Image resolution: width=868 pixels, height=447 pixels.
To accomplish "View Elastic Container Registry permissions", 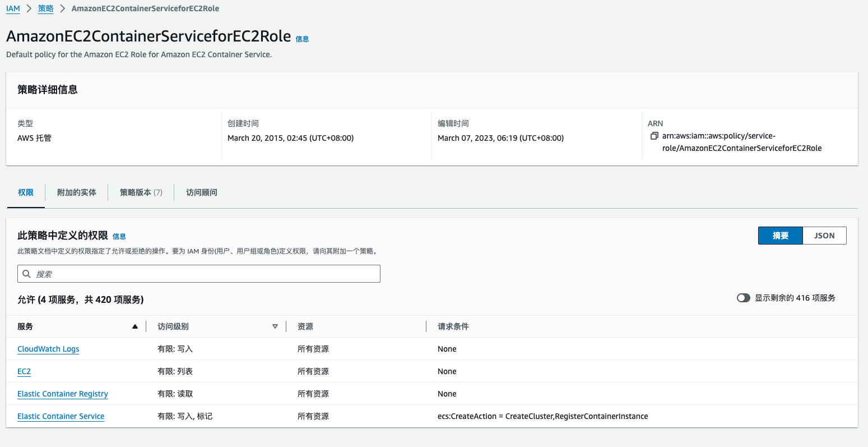I will pyautogui.click(x=63, y=394).
